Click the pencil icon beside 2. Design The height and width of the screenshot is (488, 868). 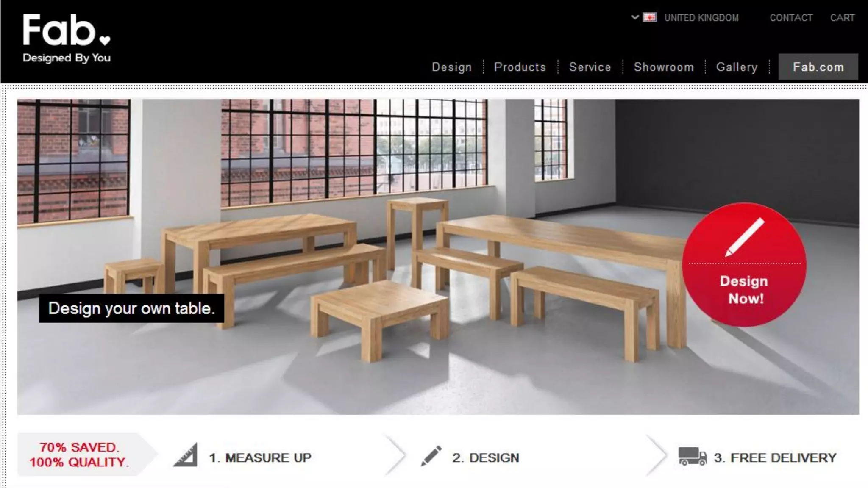pyautogui.click(x=431, y=456)
